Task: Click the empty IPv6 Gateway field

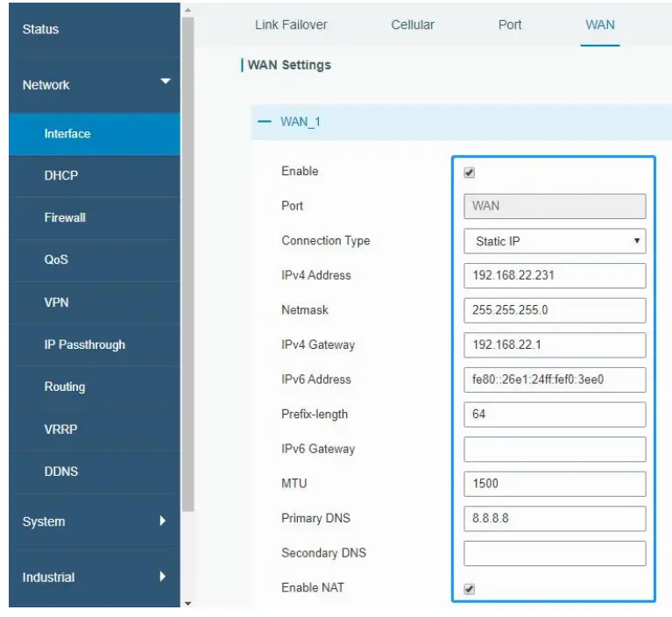Action: [x=555, y=450]
